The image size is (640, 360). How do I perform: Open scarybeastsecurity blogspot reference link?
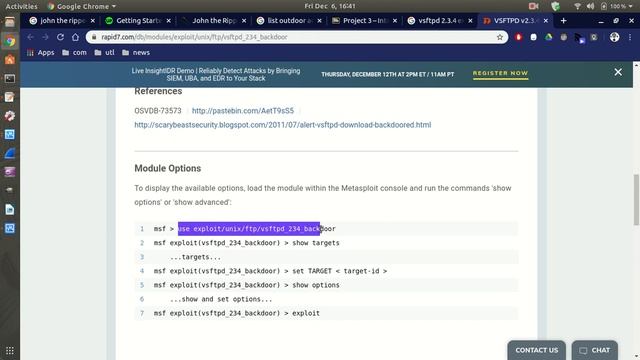click(x=282, y=125)
